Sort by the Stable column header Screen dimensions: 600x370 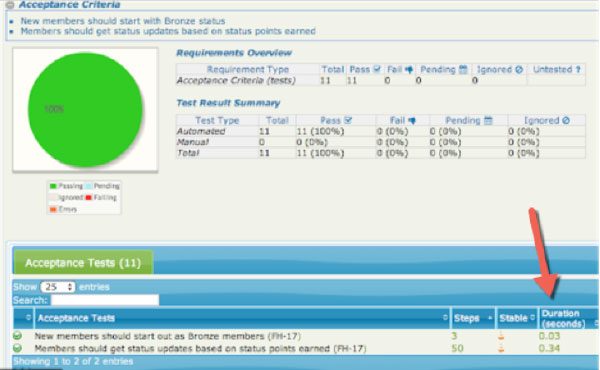pos(517,318)
